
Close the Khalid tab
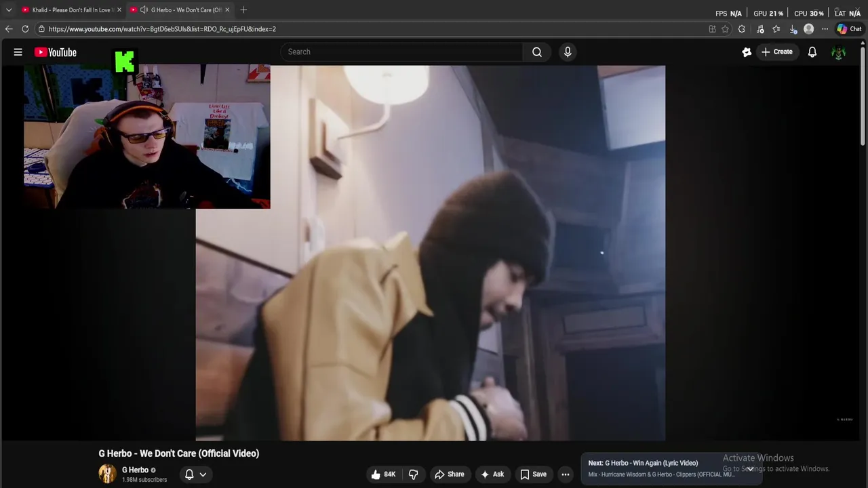pos(119,9)
